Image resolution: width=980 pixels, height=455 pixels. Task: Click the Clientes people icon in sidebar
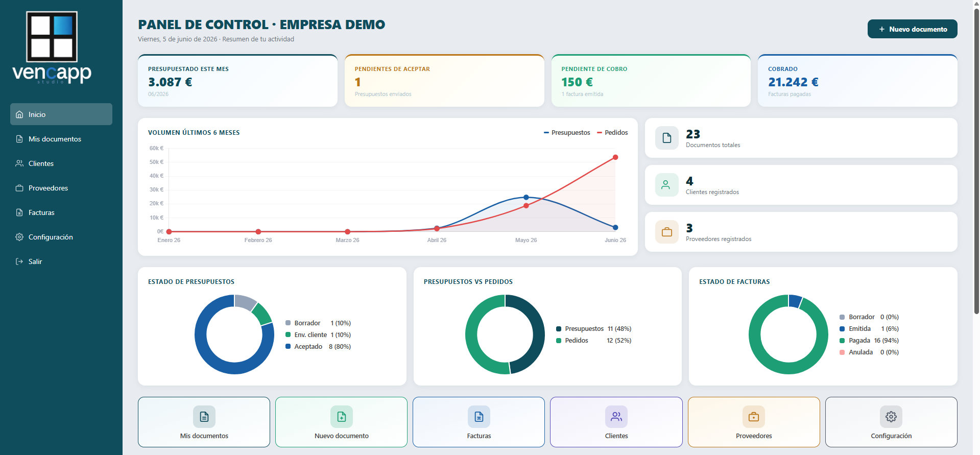click(x=19, y=163)
